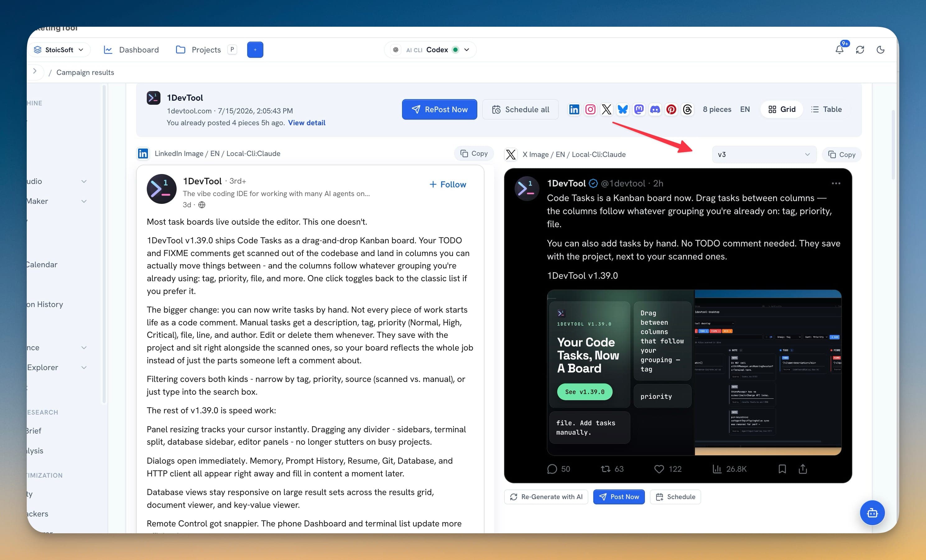
Task: Click the Discord platform icon
Action: tap(655, 109)
